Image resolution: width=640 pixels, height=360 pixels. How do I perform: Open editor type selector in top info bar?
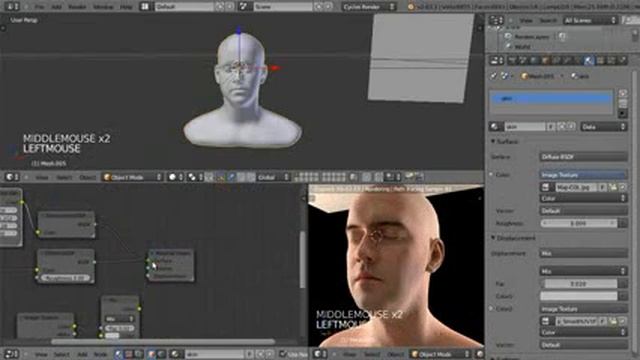[11, 7]
